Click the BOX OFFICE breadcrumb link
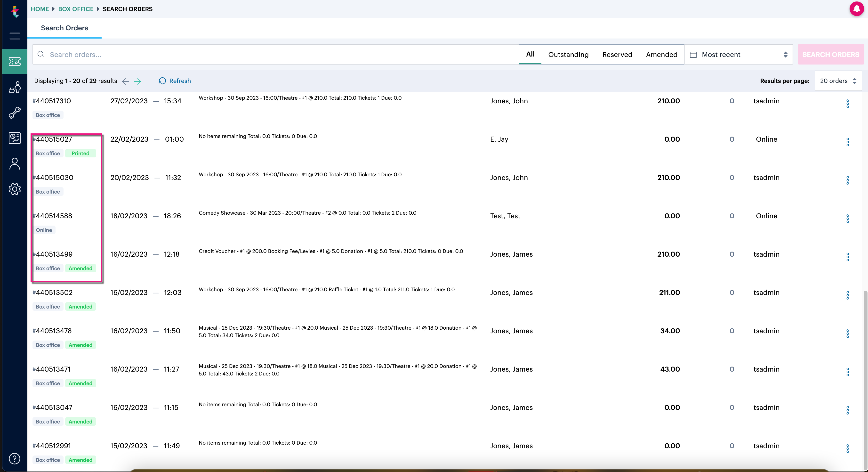868x472 pixels. coord(76,9)
